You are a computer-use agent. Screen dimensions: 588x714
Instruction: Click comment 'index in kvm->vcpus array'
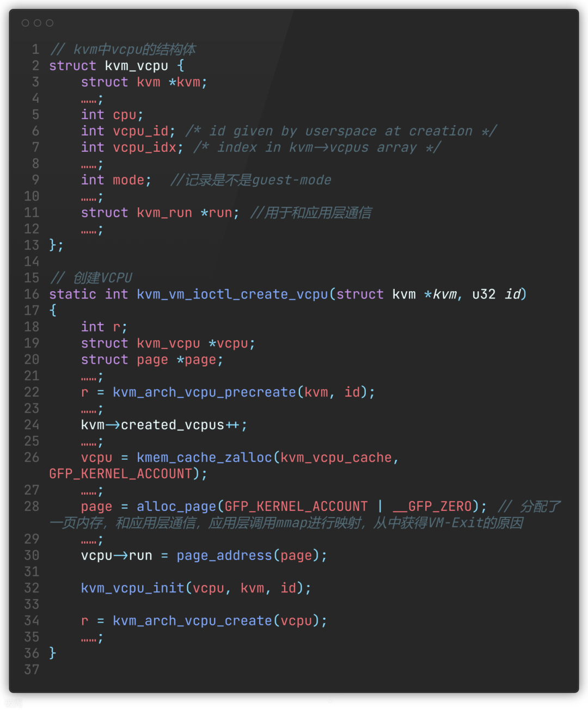[x=317, y=147]
